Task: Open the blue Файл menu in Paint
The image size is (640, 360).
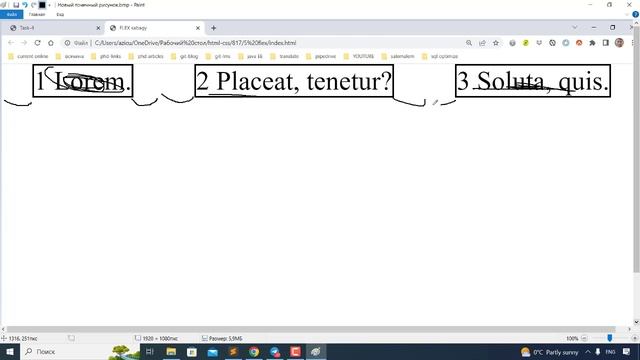Action: click(x=11, y=14)
